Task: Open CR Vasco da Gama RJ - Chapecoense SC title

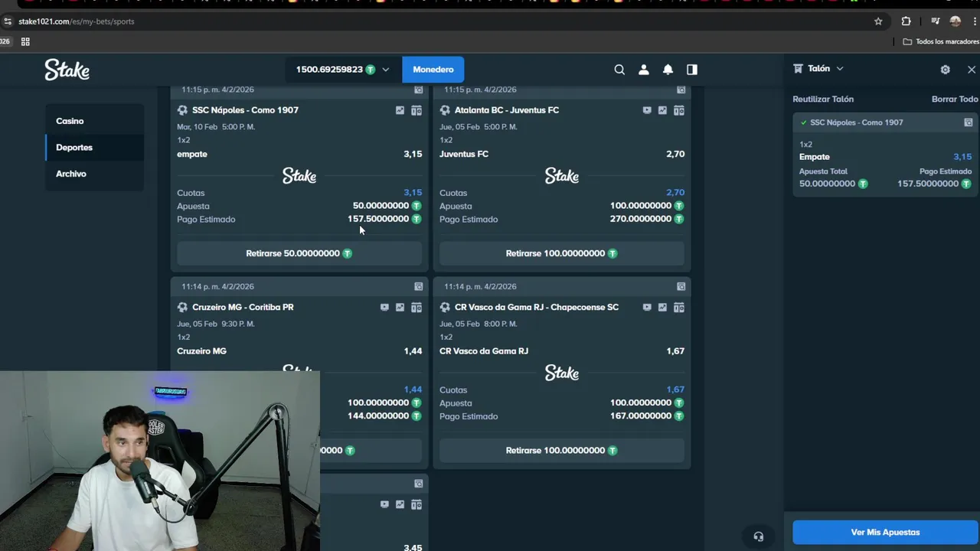Action: click(537, 308)
